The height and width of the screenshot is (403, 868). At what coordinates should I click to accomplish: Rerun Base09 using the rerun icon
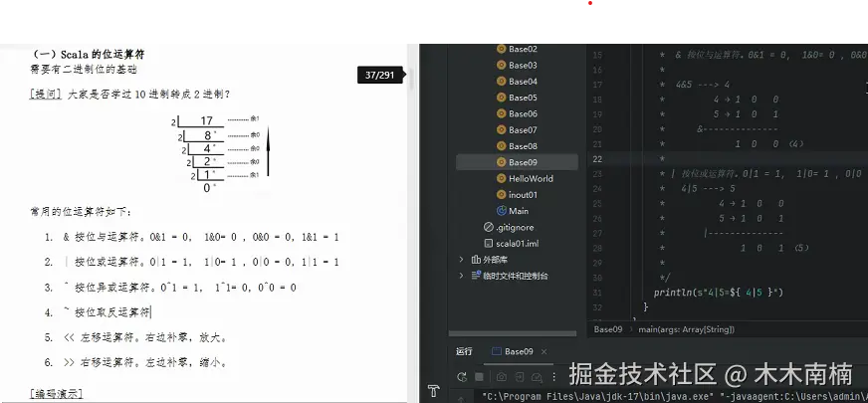coord(461,377)
